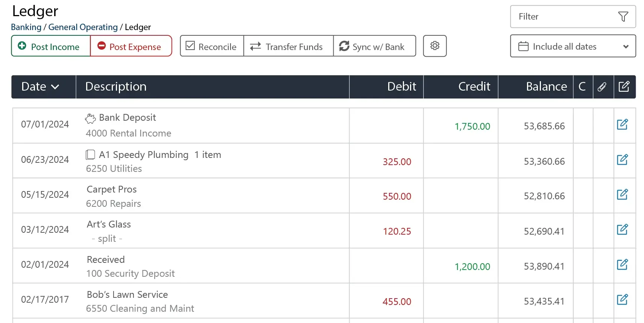Click the piggy bank icon on Bank Deposit
This screenshot has height=323, width=644.
[90, 118]
